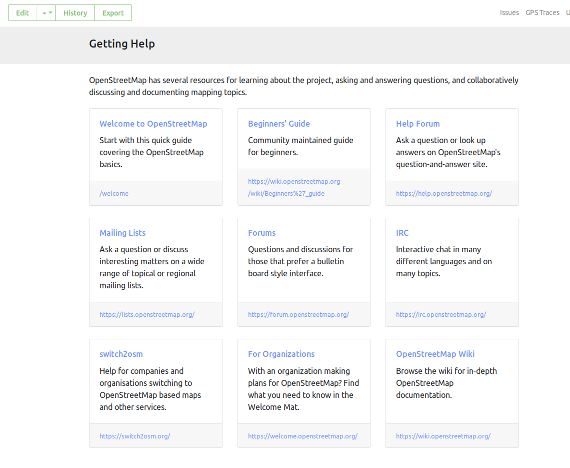Follow the switch2osm.org URL

(135, 436)
